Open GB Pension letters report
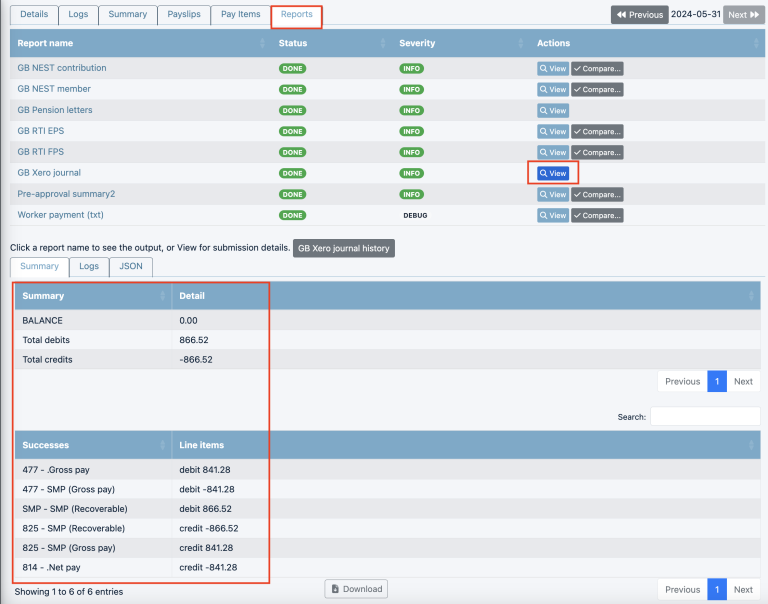The image size is (768, 604). tap(55, 110)
